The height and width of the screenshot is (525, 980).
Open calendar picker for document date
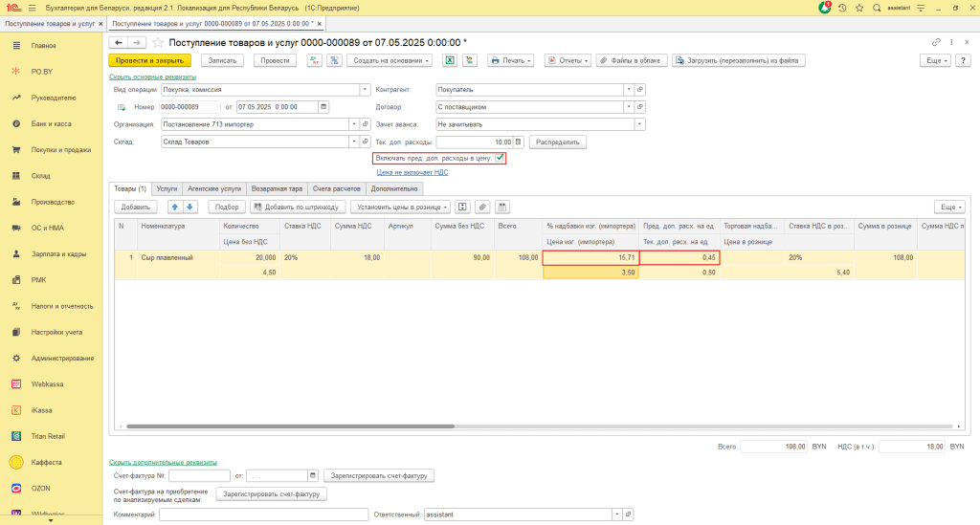pos(323,107)
